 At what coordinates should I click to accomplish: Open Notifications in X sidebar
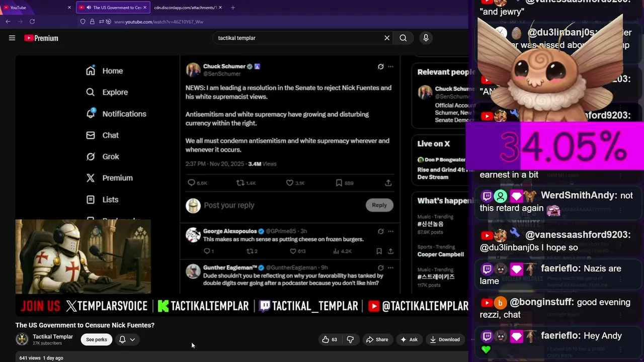[116, 114]
